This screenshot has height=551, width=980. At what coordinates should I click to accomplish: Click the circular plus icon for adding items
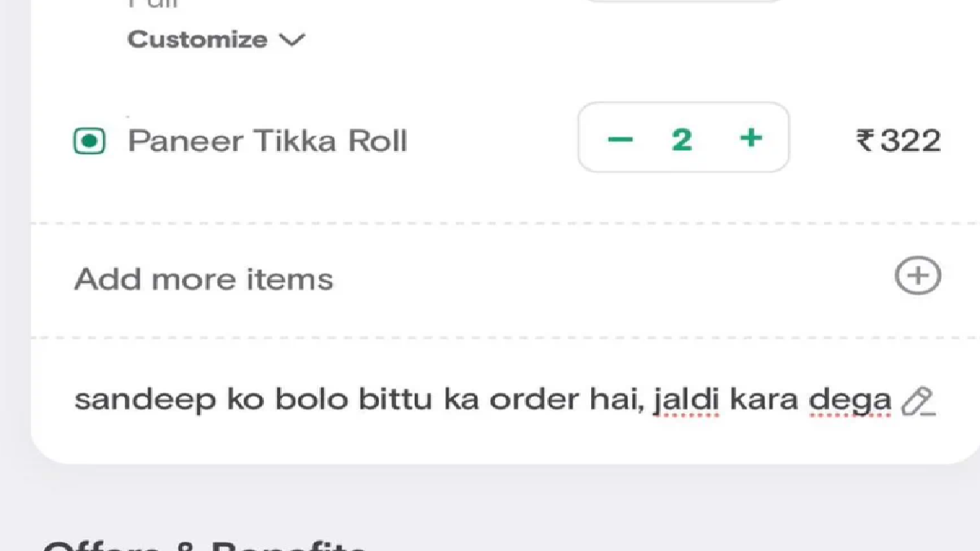916,277
